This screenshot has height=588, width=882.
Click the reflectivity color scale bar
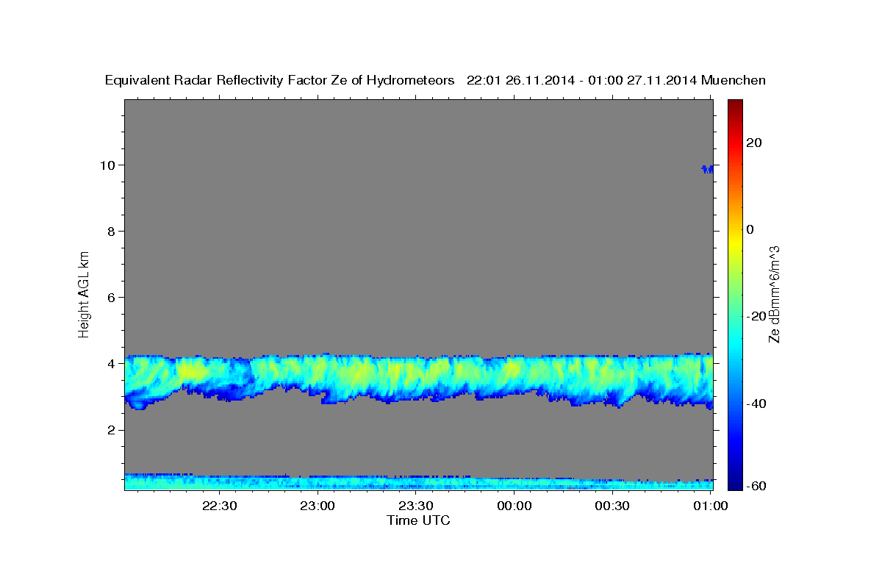pyautogui.click(x=736, y=295)
